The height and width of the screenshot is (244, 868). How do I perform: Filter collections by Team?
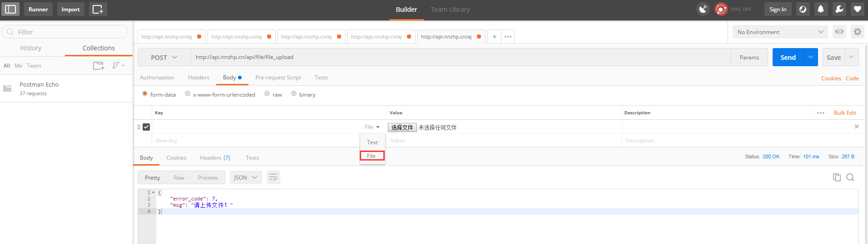34,66
